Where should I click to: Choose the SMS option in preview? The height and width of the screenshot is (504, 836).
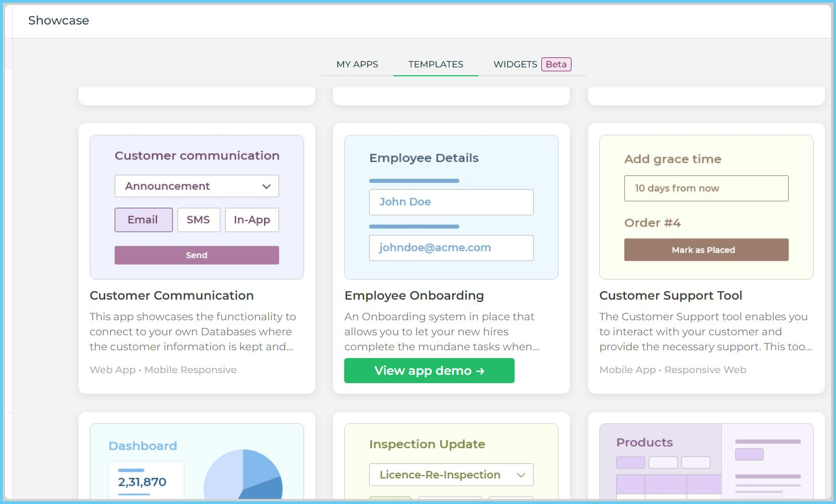[x=198, y=220]
